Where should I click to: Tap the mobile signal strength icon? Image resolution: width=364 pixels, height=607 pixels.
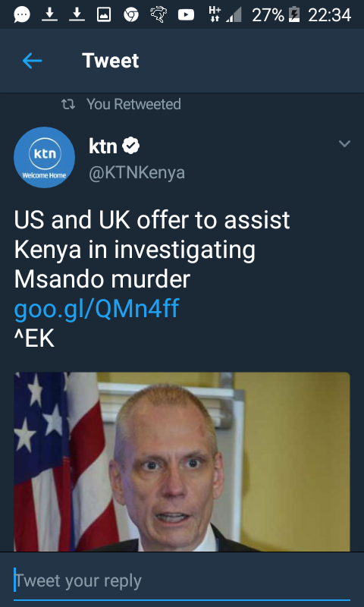pos(234,14)
